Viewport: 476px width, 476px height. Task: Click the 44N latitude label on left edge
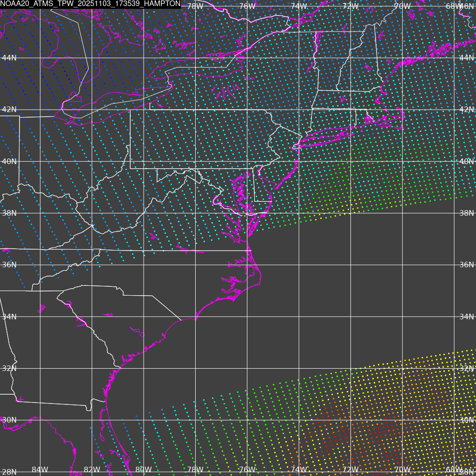click(x=9, y=58)
